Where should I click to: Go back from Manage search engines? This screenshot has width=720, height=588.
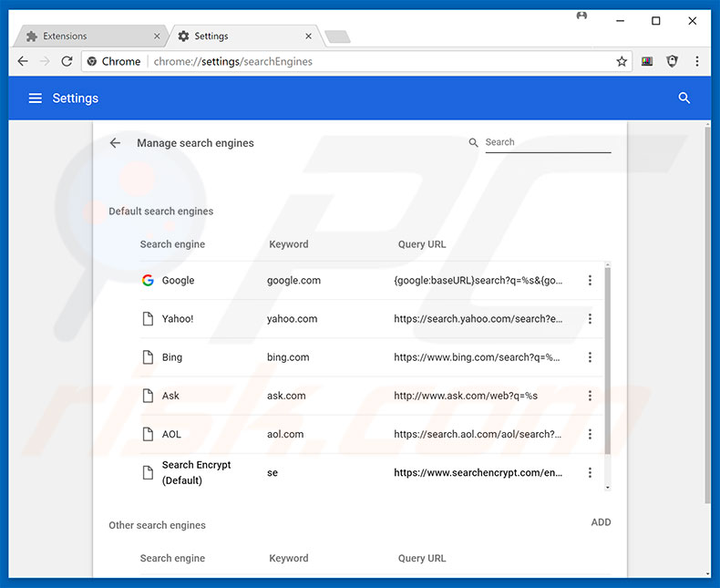(x=115, y=143)
